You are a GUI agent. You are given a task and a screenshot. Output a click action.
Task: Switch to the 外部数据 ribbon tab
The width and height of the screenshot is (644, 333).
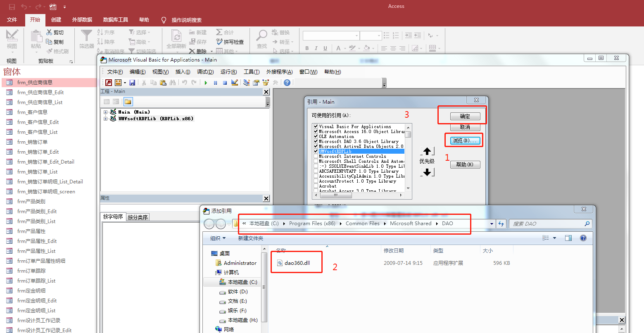tap(82, 20)
